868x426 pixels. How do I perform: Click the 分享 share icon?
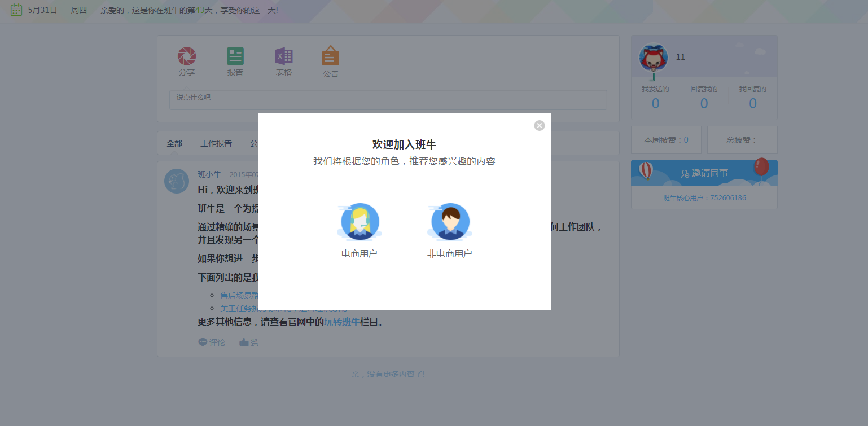[187, 56]
